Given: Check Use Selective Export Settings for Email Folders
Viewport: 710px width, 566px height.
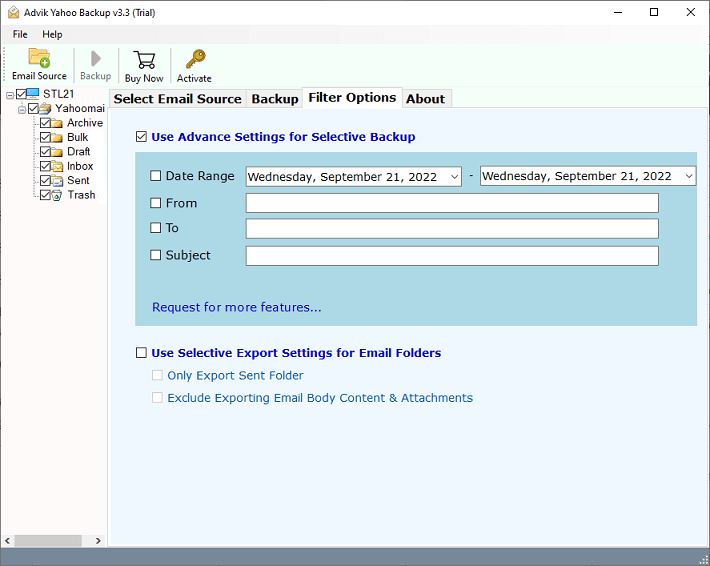Looking at the screenshot, I should point(141,352).
